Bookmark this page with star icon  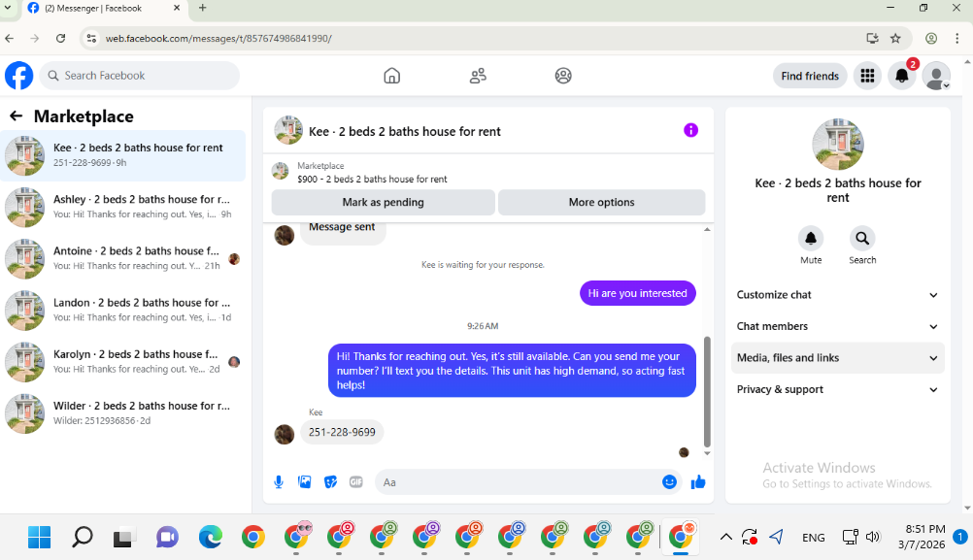point(895,39)
